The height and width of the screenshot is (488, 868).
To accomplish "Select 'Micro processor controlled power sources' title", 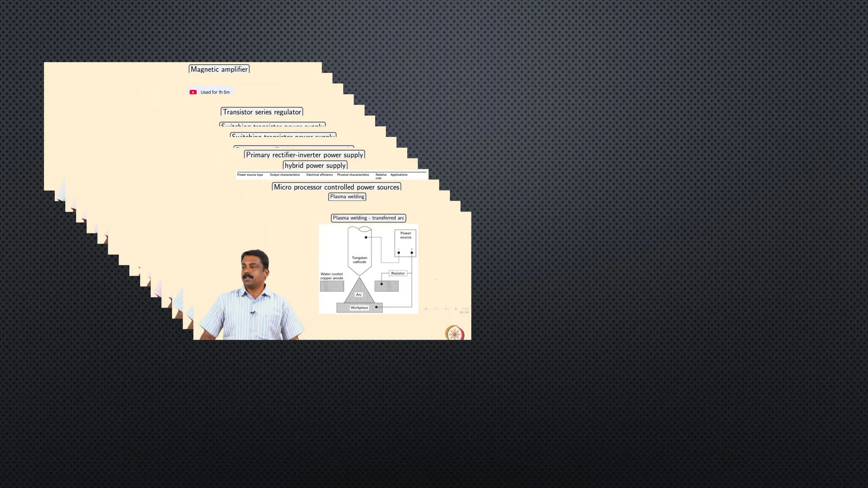I will point(337,187).
